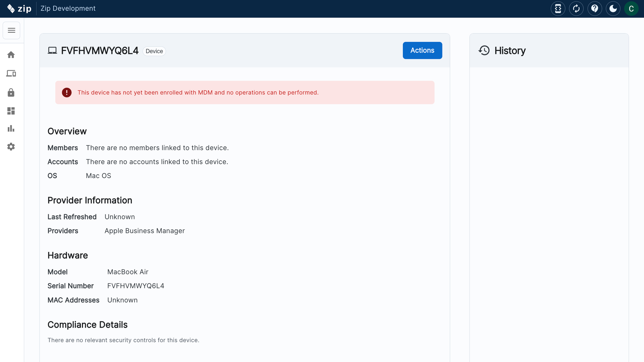Open the bar chart reports icon in the sidebar
The image size is (644, 362).
coord(11,129)
